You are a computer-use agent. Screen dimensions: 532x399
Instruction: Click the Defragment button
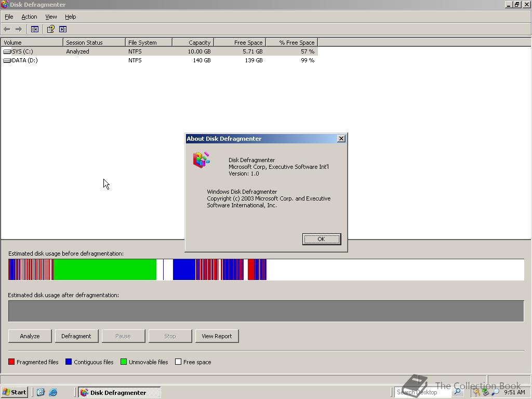click(x=76, y=336)
